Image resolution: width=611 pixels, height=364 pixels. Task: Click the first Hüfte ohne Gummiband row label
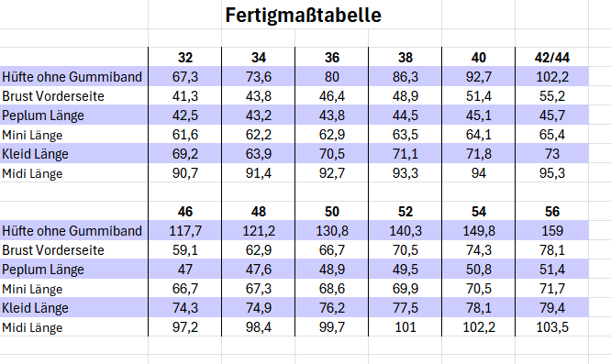coord(72,77)
